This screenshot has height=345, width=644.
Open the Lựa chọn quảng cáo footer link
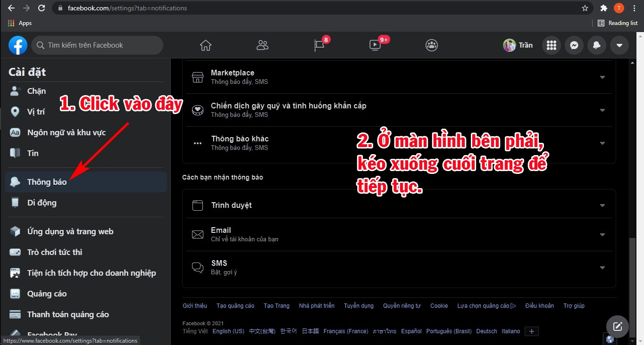pyautogui.click(x=486, y=306)
